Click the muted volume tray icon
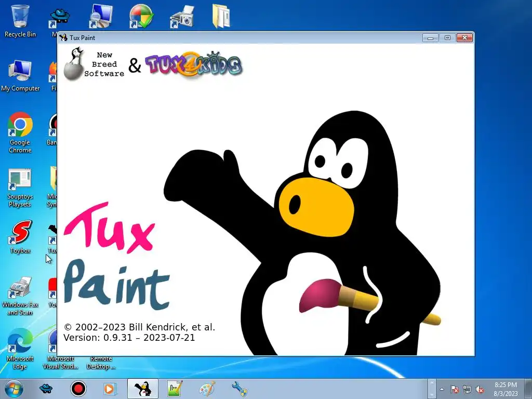This screenshot has height=399, width=532. tap(480, 389)
